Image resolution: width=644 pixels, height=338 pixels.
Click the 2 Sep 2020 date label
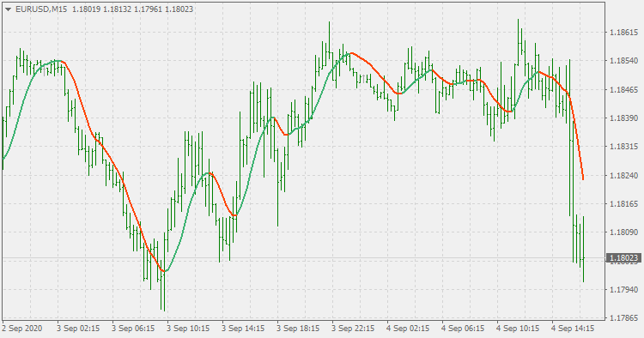tap(22, 329)
